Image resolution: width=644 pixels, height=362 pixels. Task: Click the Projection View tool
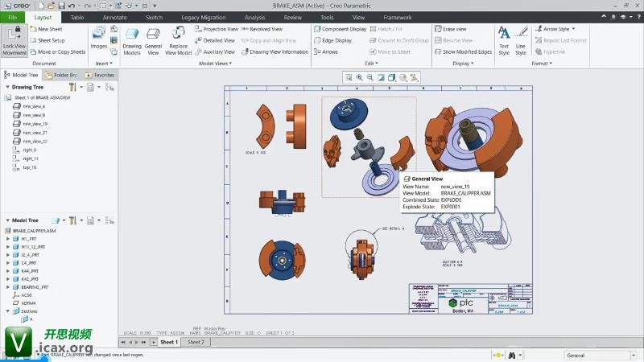click(x=216, y=29)
